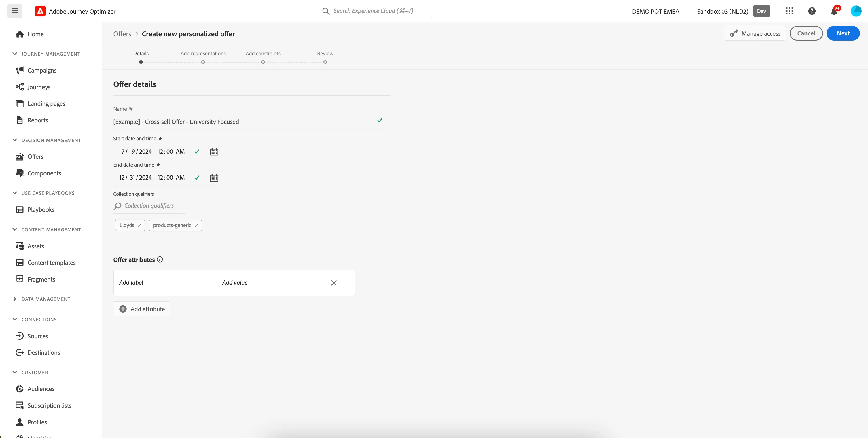Image resolution: width=868 pixels, height=438 pixels.
Task: Click the Adobe logo icon
Action: coord(40,11)
